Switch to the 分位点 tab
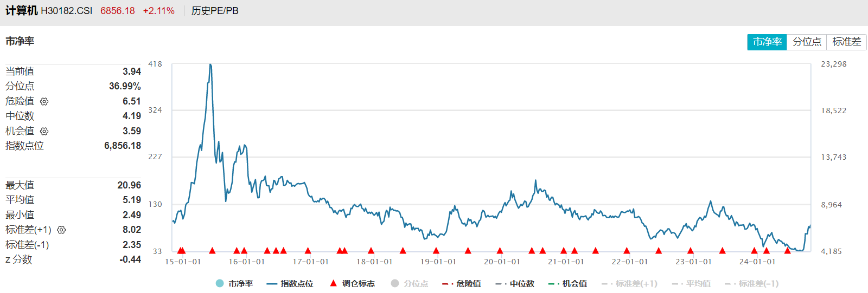Image resolution: width=868 pixels, height=293 pixels. (807, 42)
